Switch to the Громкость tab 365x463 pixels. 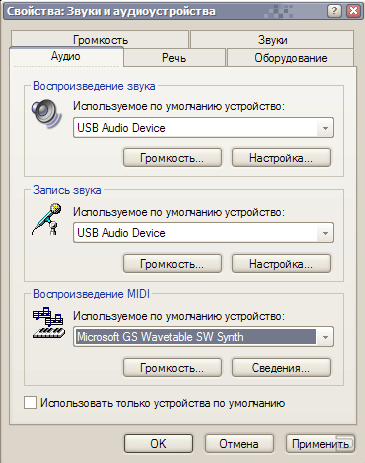100,40
